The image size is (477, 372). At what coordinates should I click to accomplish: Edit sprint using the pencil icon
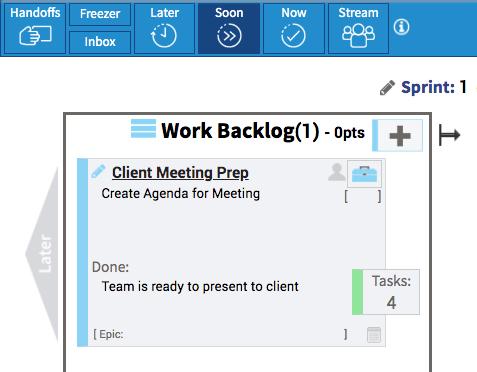pyautogui.click(x=387, y=88)
